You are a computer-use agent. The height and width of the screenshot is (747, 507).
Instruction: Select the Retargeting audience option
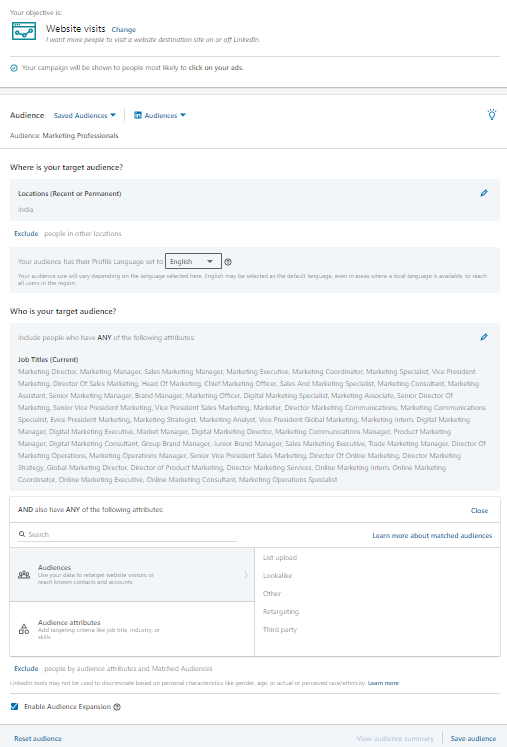pos(281,612)
